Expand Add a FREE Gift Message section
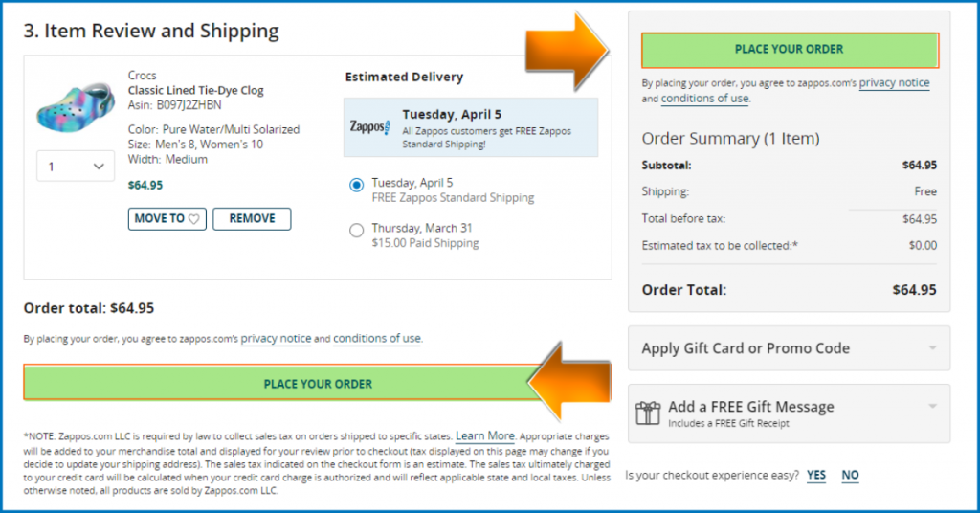The height and width of the screenshot is (513, 980). click(789, 413)
